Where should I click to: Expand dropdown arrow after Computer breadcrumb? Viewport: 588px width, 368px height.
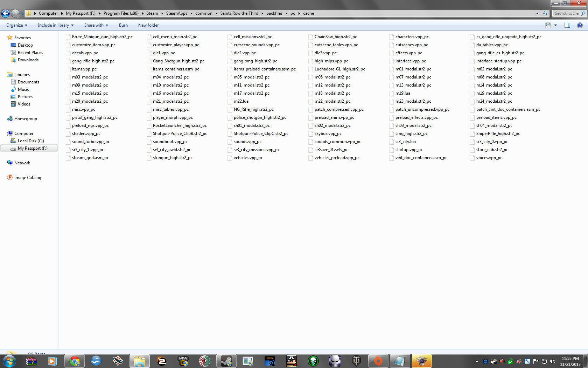click(62, 13)
